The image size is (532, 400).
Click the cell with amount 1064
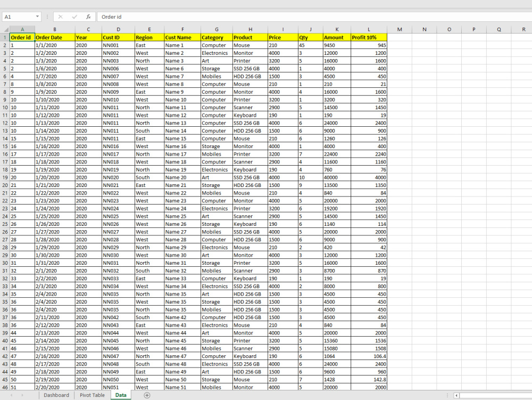[x=337, y=356]
